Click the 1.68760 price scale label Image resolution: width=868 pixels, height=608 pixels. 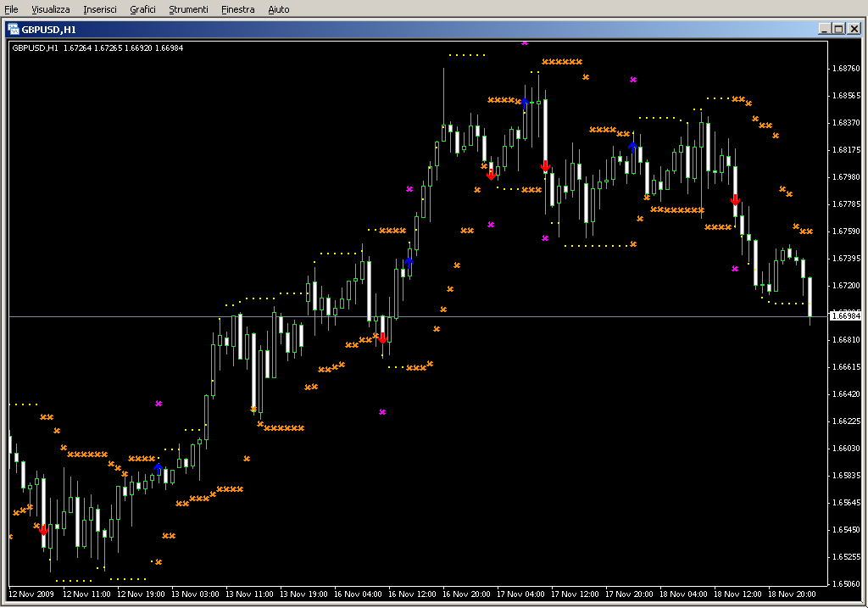[x=847, y=69]
